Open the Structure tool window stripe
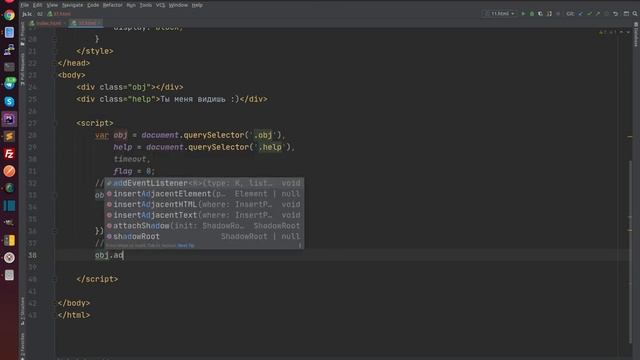This screenshot has height=360, width=640. [22, 311]
